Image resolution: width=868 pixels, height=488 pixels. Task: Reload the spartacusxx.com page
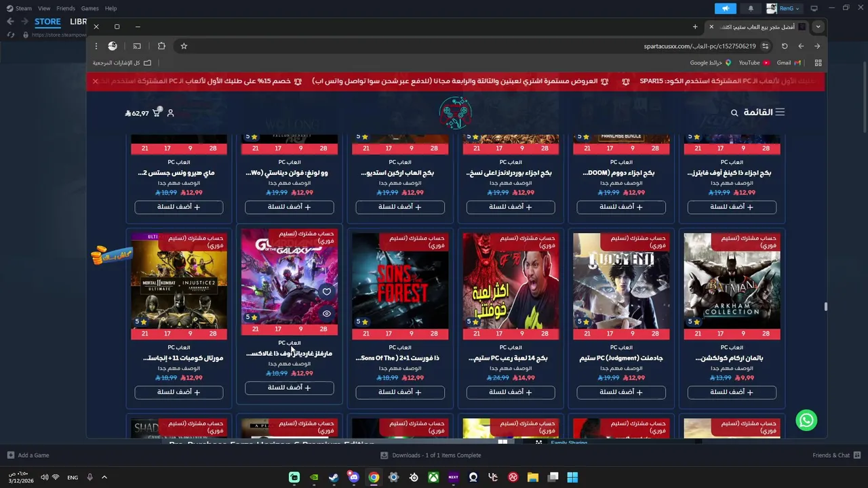(785, 46)
